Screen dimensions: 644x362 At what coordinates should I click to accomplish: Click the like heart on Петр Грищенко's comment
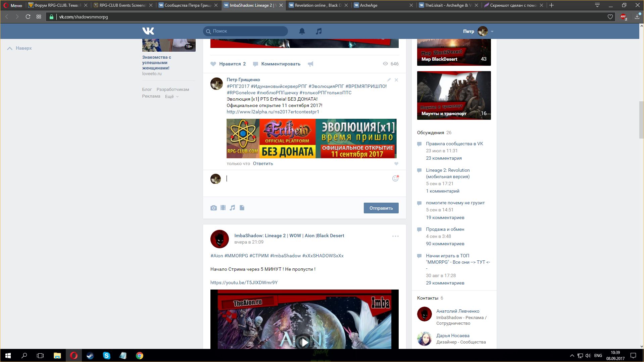[x=396, y=164]
